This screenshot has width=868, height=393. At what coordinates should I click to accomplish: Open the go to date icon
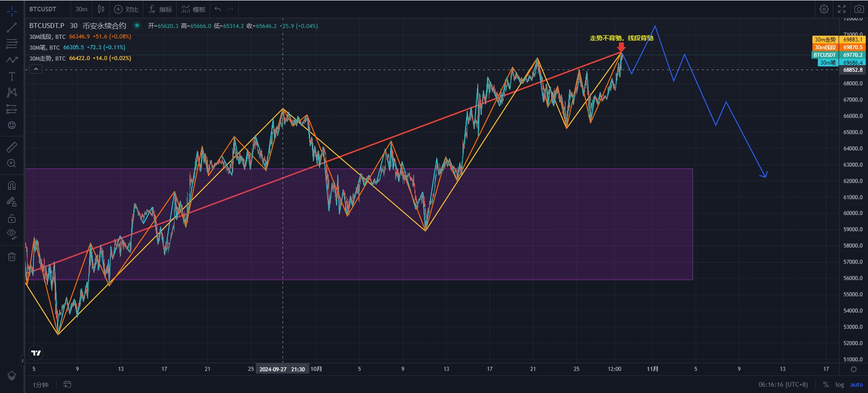67,384
